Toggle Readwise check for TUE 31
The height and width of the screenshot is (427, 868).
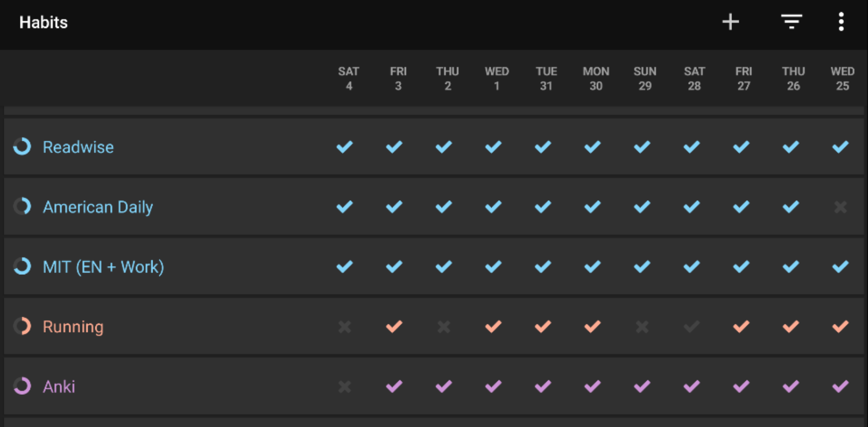click(x=543, y=147)
